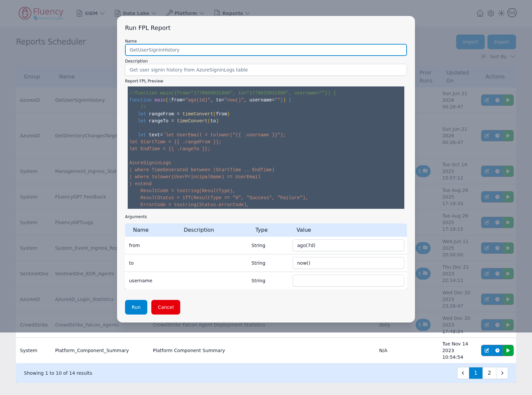This screenshot has height=395, width=532.
Task: Click the empty username value field
Action: (x=348, y=281)
